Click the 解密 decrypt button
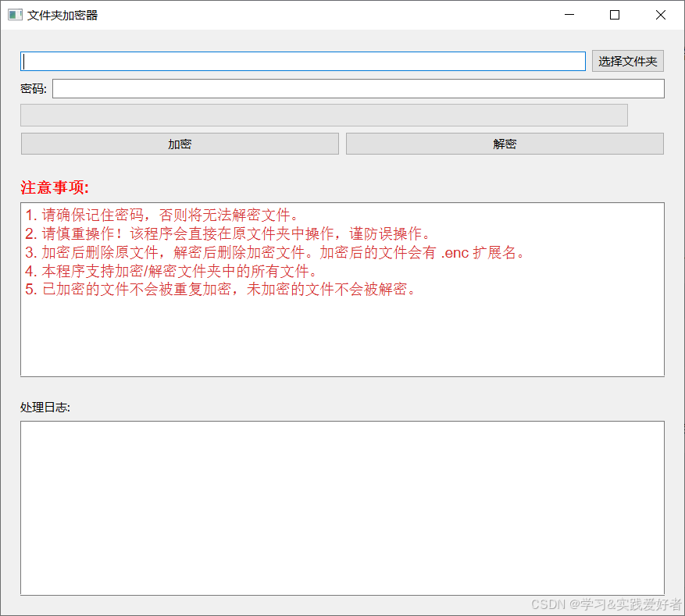Image resolution: width=685 pixels, height=616 pixels. [505, 144]
